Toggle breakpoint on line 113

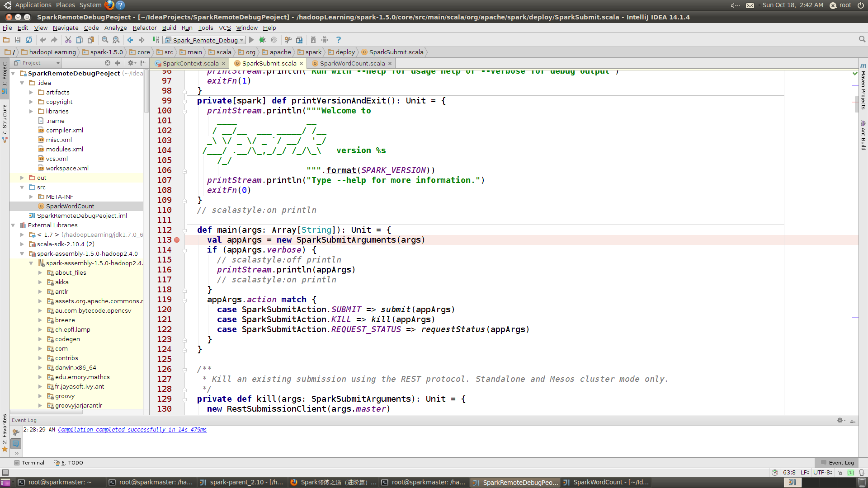click(177, 240)
